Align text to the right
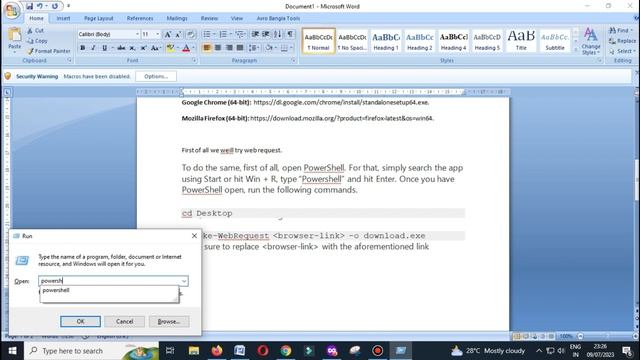The image size is (640, 360). tap(229, 48)
